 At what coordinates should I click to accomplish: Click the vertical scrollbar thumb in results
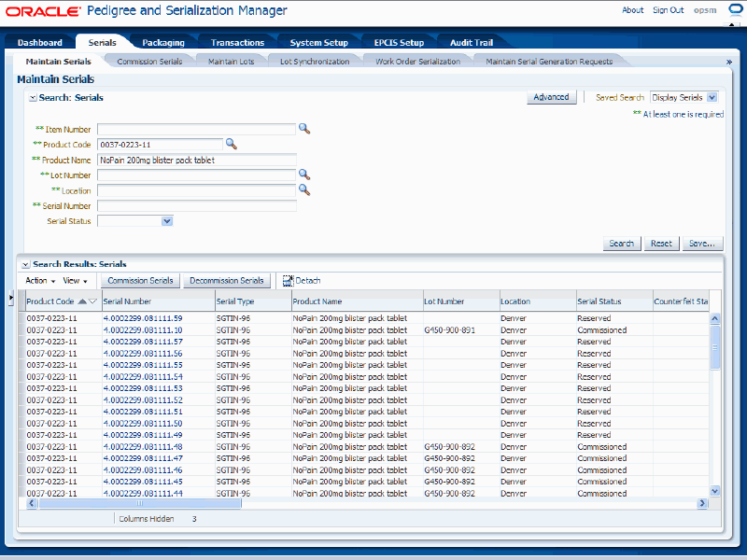[714, 347]
